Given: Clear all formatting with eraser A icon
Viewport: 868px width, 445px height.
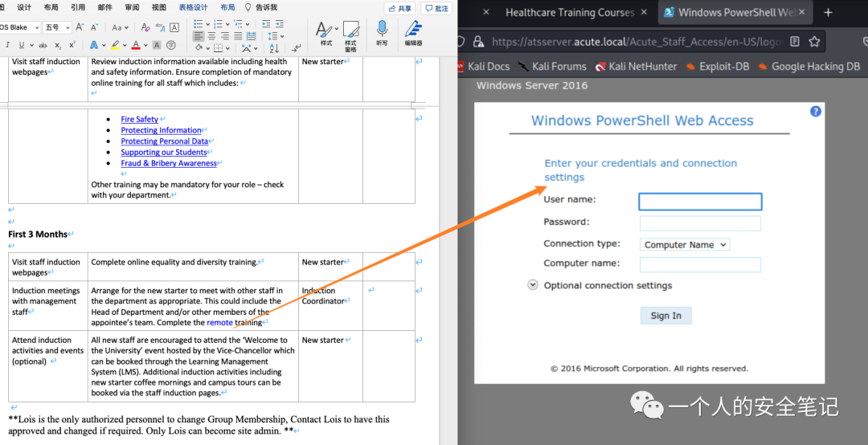Looking at the screenshot, I should pos(145,27).
